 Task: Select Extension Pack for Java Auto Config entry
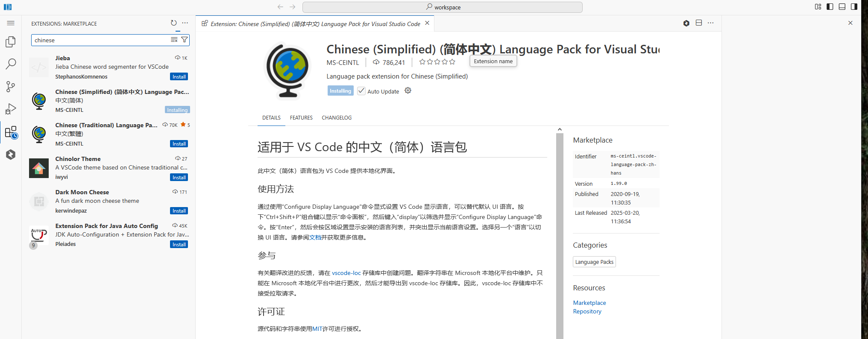[109, 235]
